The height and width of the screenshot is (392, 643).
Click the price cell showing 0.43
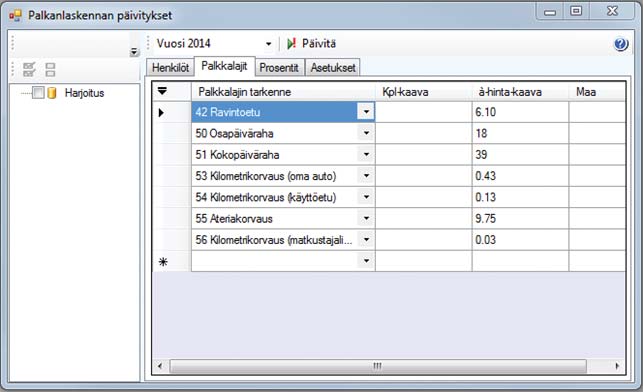point(520,176)
